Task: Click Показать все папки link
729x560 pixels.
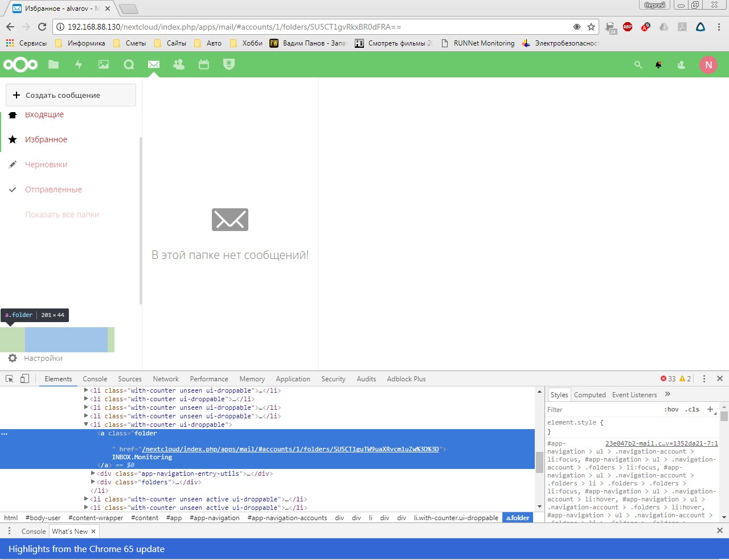Action: 62,215
